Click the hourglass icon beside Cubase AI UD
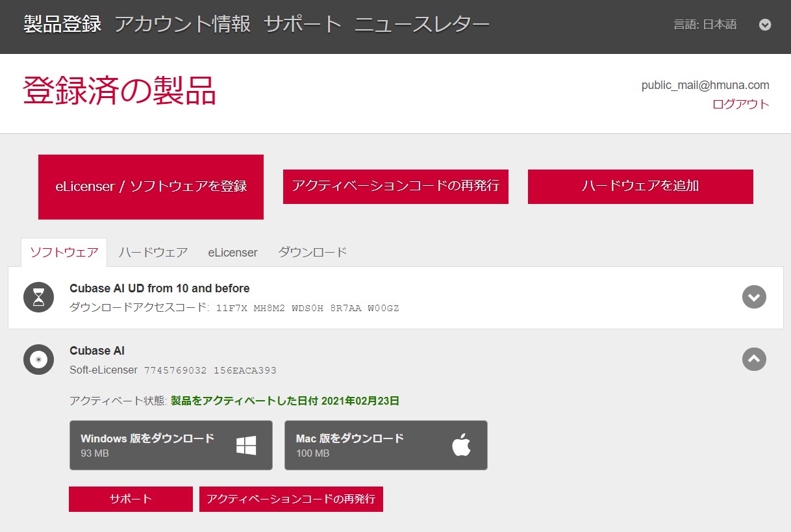Image resolution: width=791 pixels, height=532 pixels. (38, 298)
